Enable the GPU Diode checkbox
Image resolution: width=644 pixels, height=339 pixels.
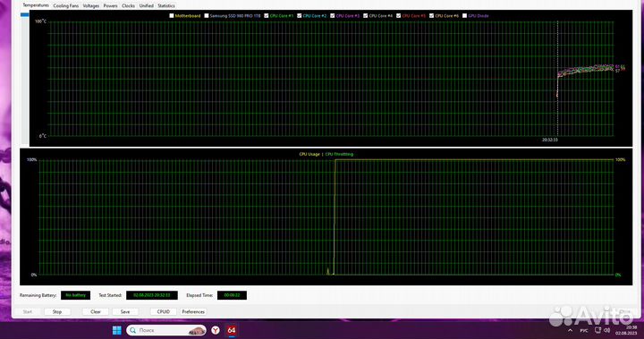coord(464,15)
